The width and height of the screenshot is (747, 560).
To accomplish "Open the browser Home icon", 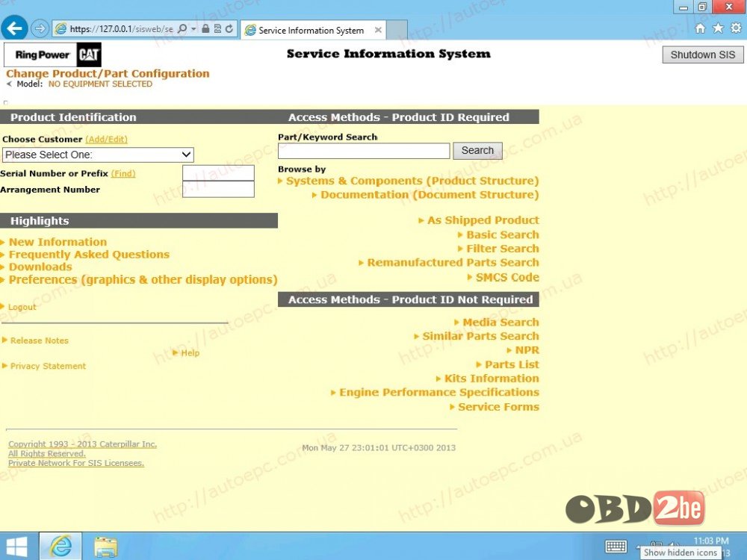I will tap(700, 28).
